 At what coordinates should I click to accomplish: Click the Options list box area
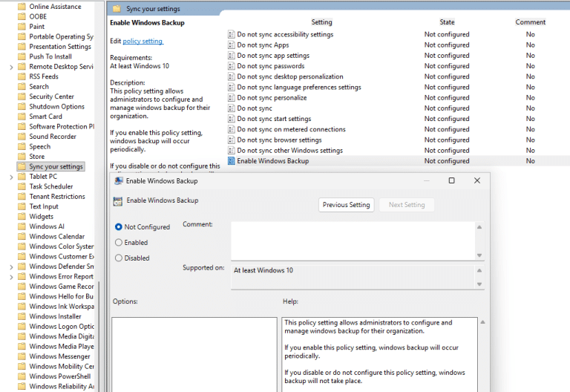[194, 355]
